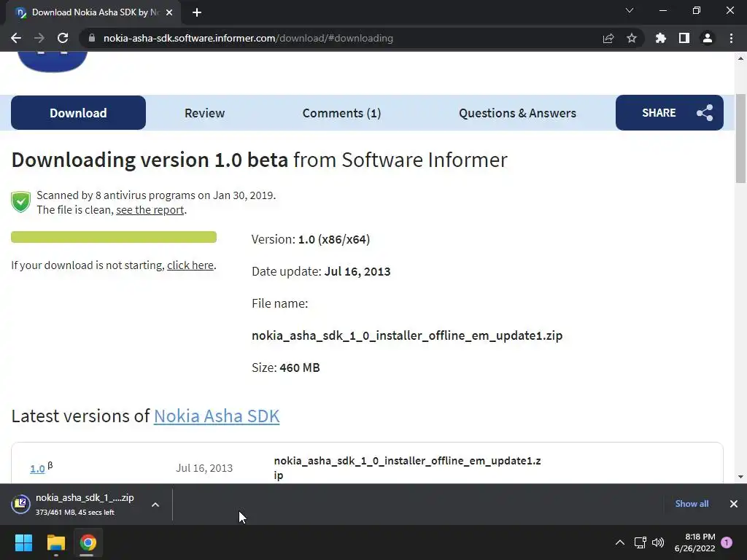Close the downloads bar
Image resolution: width=747 pixels, height=560 pixels.
coord(734,504)
